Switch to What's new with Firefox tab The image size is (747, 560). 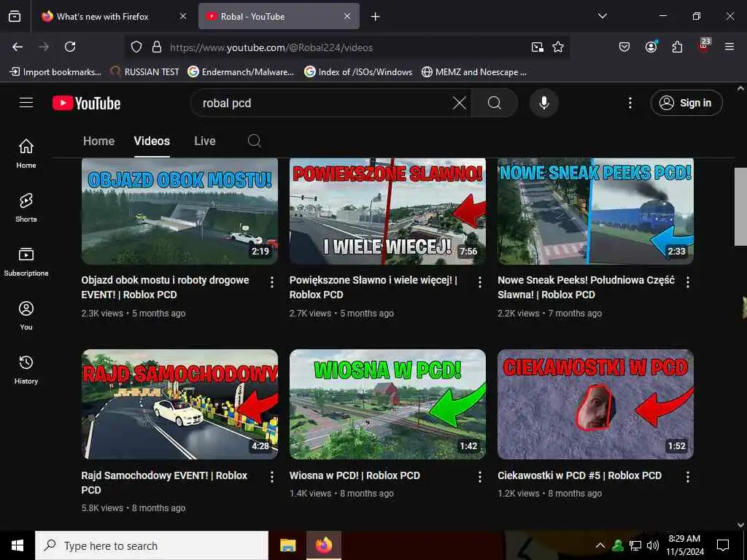113,16
